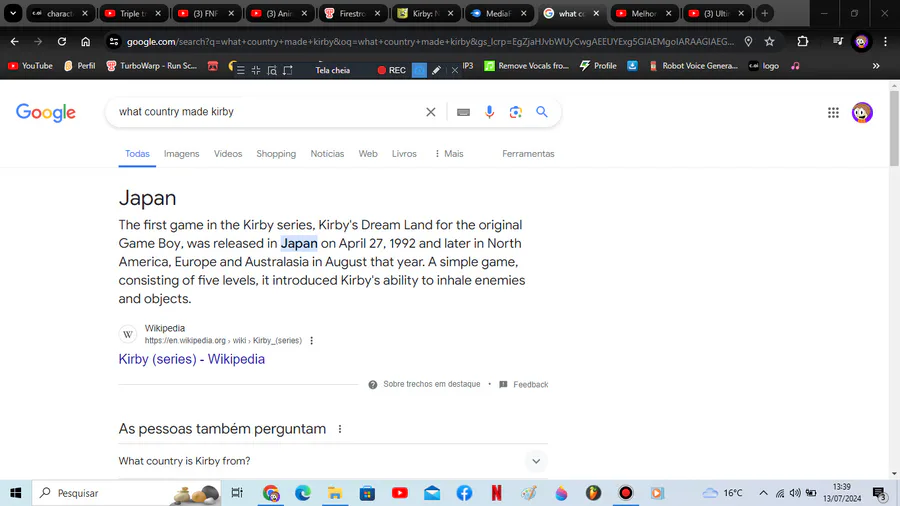Image resolution: width=900 pixels, height=506 pixels.
Task: Clear the search box with the X icon
Action: point(430,112)
